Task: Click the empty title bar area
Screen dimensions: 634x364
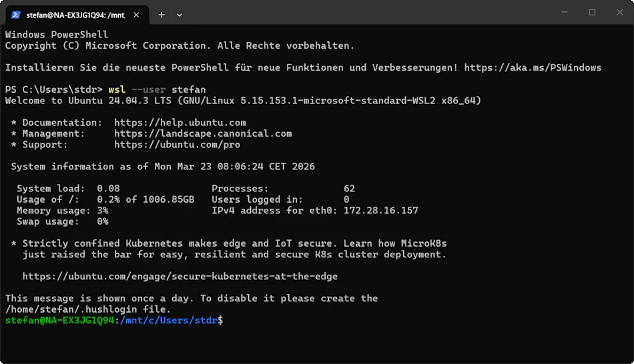Action: [x=367, y=12]
